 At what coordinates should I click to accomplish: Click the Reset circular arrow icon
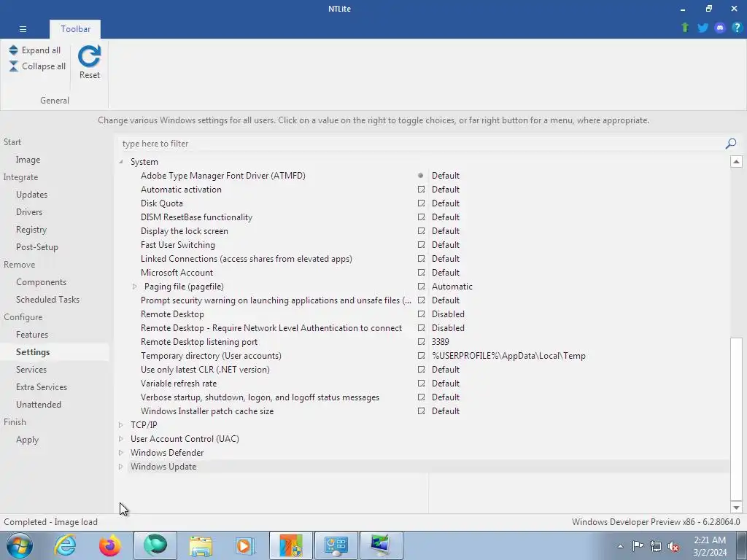(x=90, y=56)
